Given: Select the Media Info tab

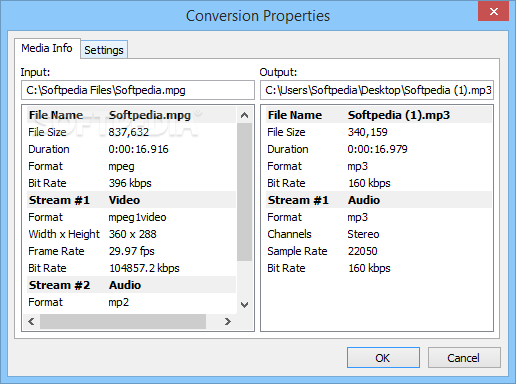Looking at the screenshot, I should click(47, 48).
